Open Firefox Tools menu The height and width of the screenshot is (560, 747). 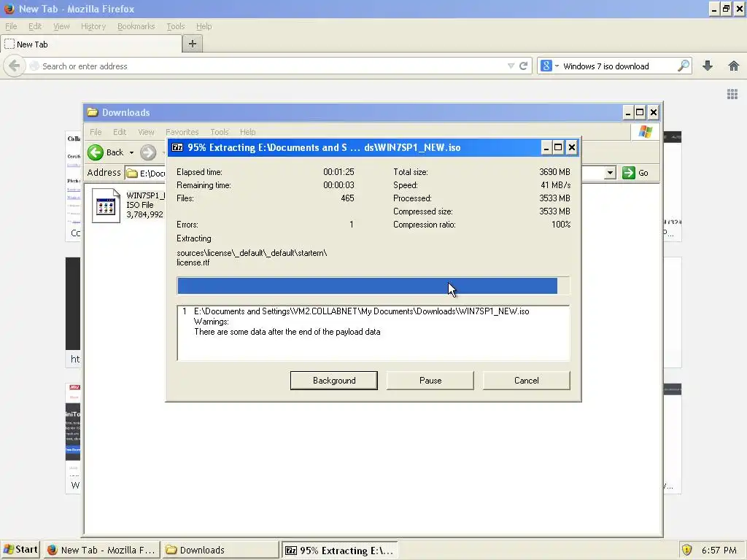[x=175, y=26]
